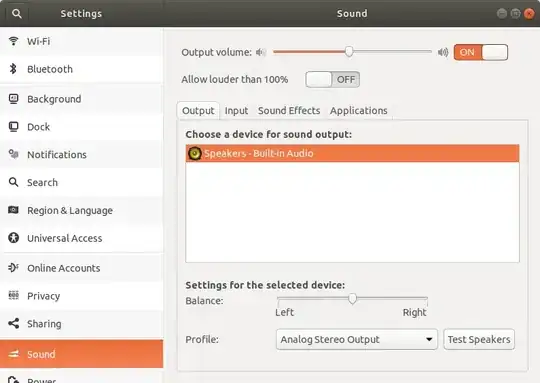Click the Output volume slider handle
This screenshot has height=383, width=540.
coord(349,52)
